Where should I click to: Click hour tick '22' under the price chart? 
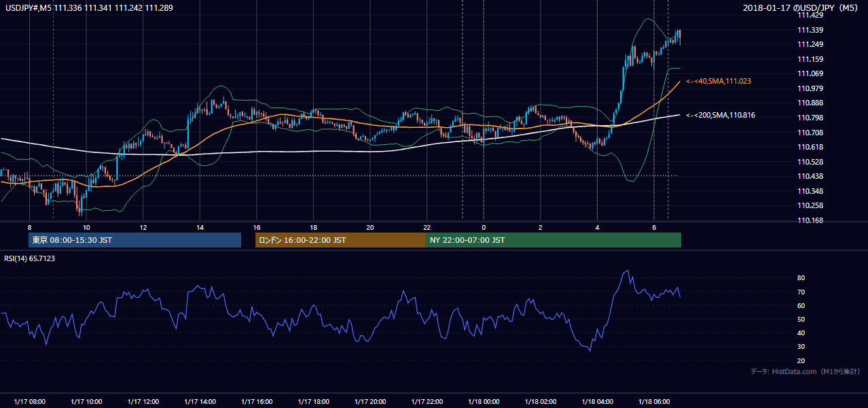pyautogui.click(x=427, y=227)
